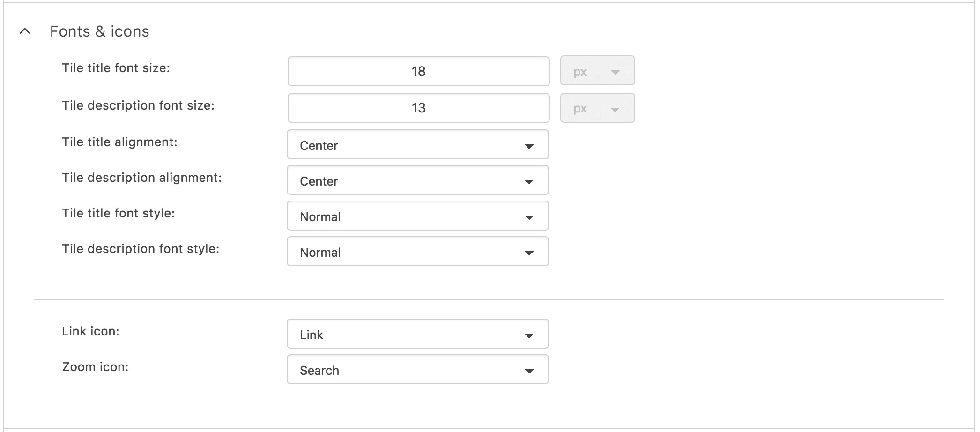This screenshot has width=980, height=432.
Task: Collapse the Fonts & icons section chevron
Action: tap(25, 31)
